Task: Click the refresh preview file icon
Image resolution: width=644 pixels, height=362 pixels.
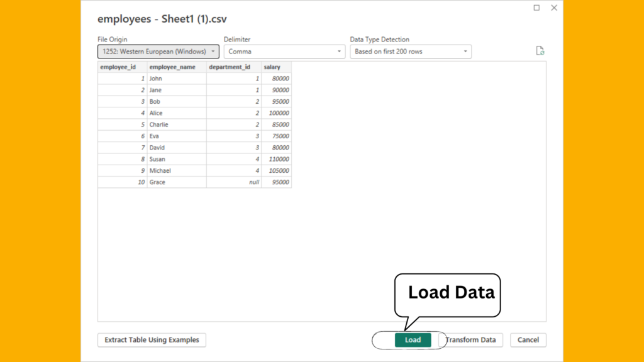Action: 540,51
